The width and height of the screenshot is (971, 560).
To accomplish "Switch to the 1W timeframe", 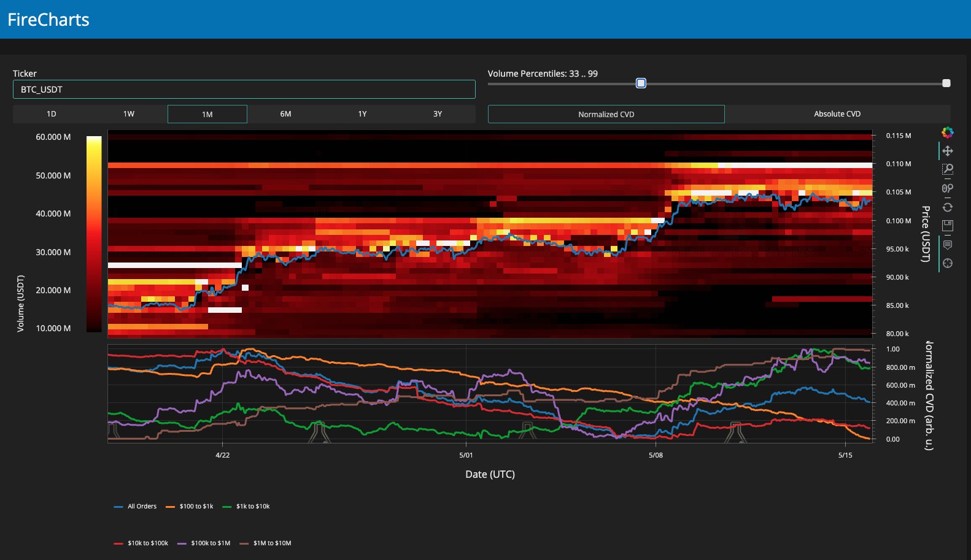I will (129, 114).
